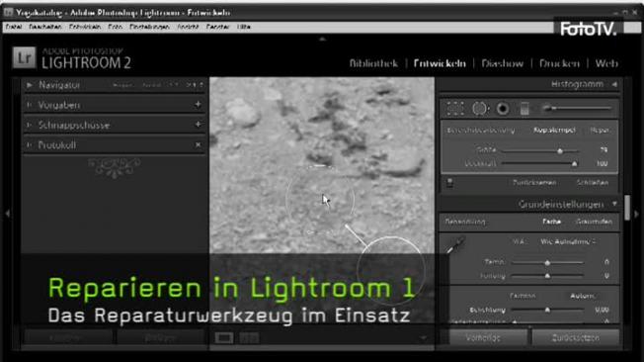Open the Foto menu

pos(115,27)
